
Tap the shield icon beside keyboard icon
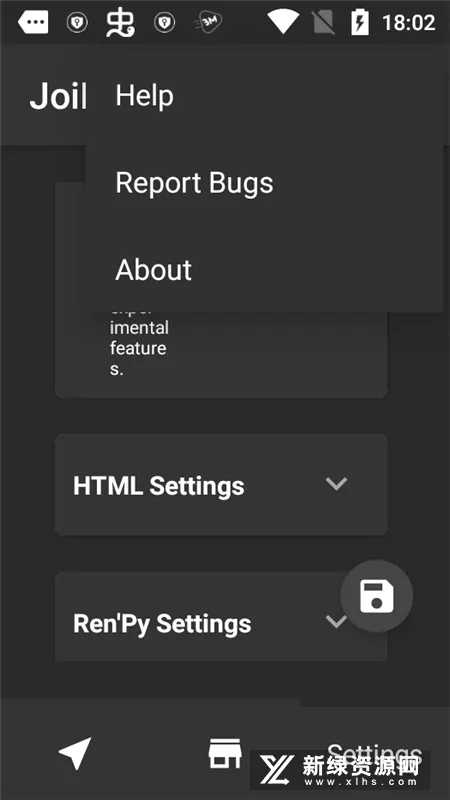(x=77, y=22)
